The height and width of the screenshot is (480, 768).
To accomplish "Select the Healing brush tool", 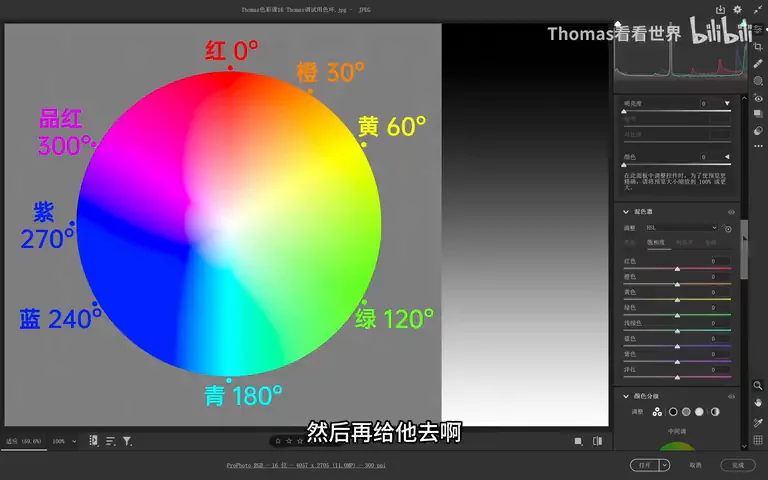I will click(x=758, y=64).
